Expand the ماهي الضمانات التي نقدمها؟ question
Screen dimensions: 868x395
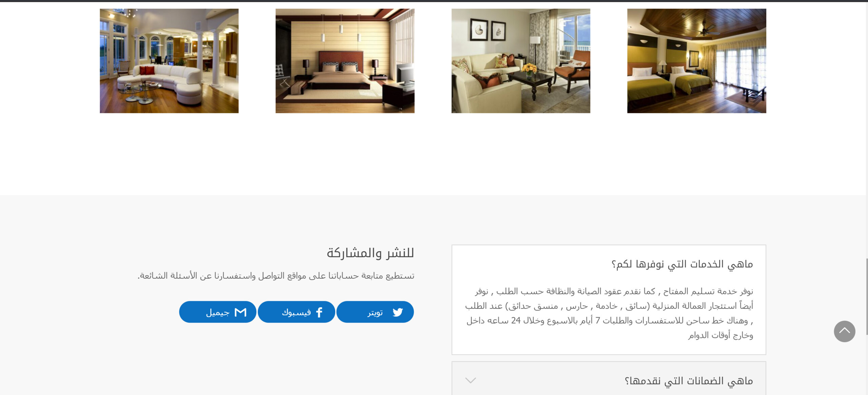[x=689, y=381]
